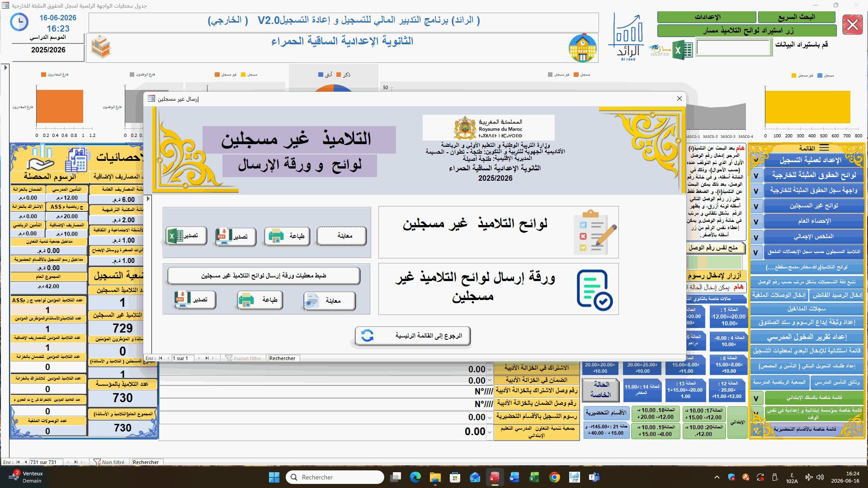Click the Excel import icon in the header
Screen dimensions: 868x488
683,50
